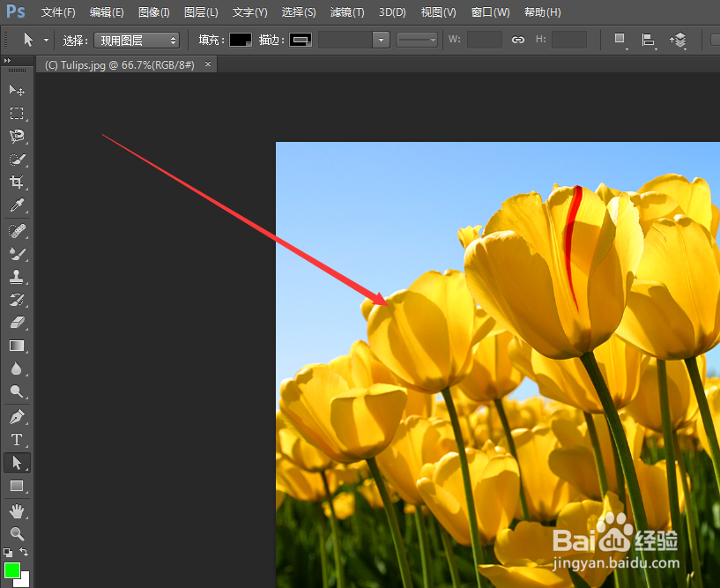
Task: Click the Path Selection icon in options bar
Action: (x=27, y=40)
